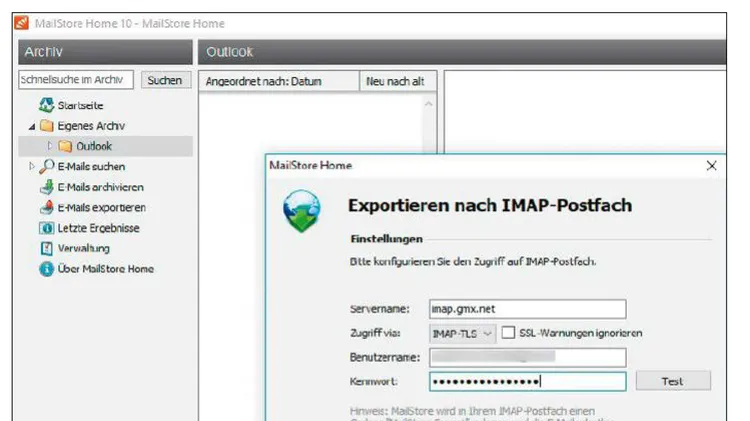This screenshot has width=750, height=421.
Task: Open Verwaltung entry
Action: pos(84,248)
